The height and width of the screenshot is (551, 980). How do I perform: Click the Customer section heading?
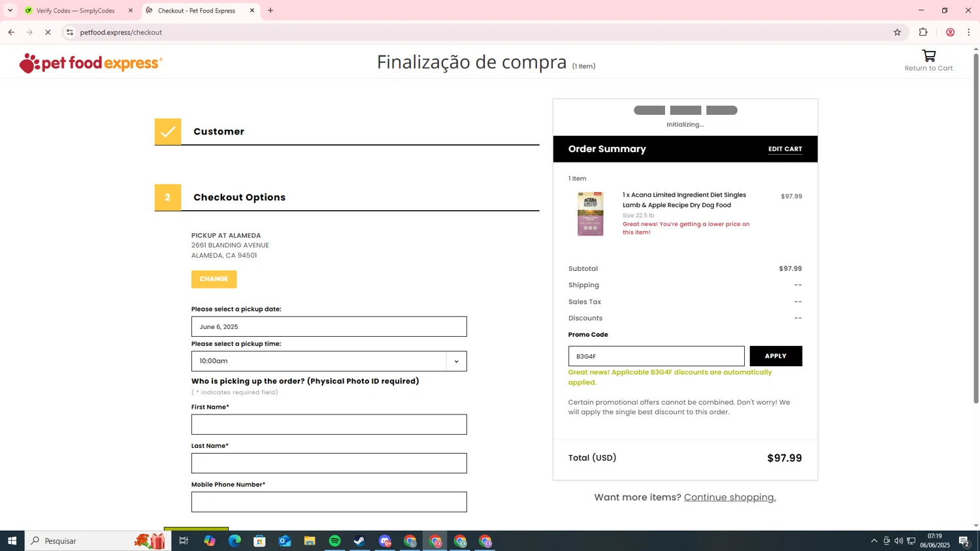[219, 131]
